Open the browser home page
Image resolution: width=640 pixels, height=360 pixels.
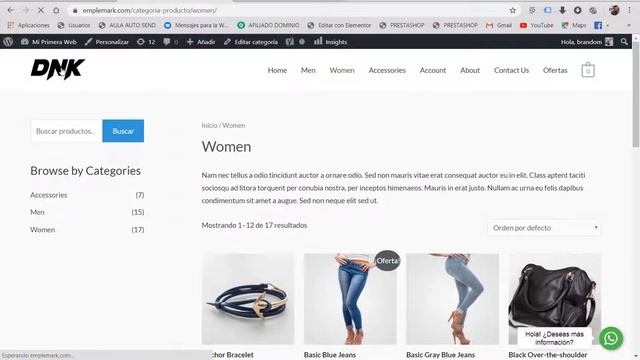pos(56,10)
